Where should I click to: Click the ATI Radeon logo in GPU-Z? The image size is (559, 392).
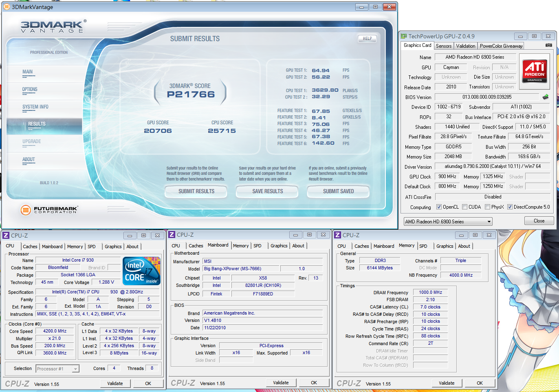[535, 72]
